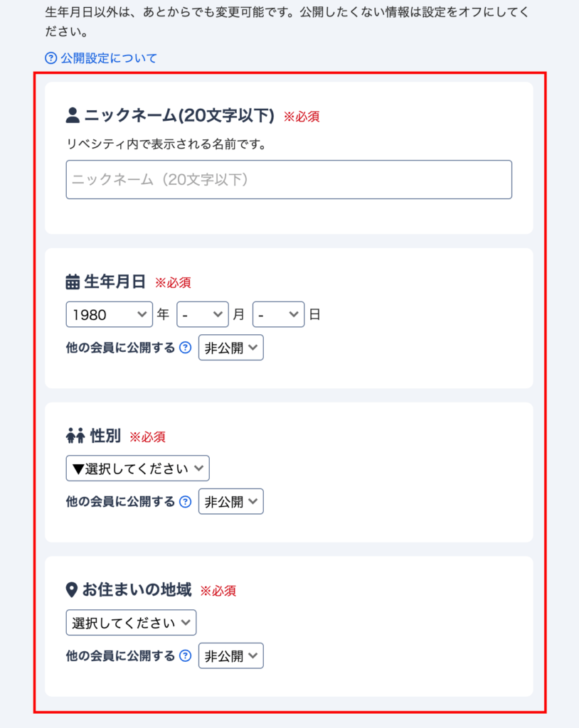This screenshot has width=579, height=728.
Task: Open the birth day dropdown
Action: pyautogui.click(x=278, y=314)
